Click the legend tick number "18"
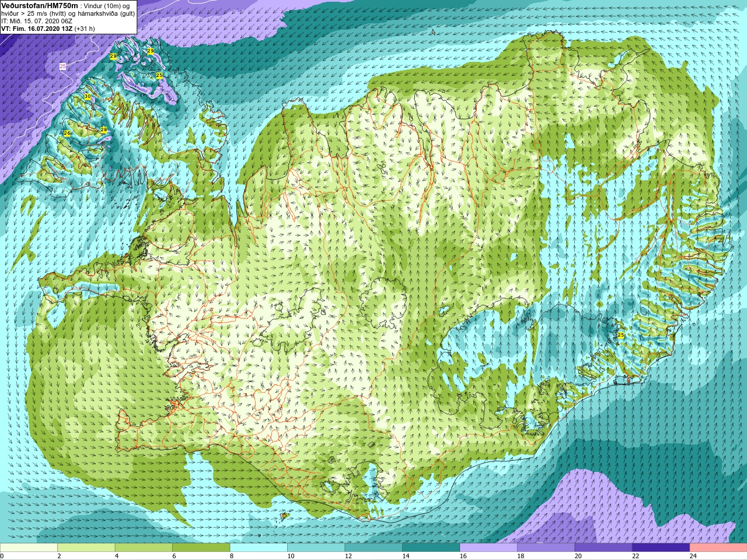The image size is (747, 560). pos(521,556)
